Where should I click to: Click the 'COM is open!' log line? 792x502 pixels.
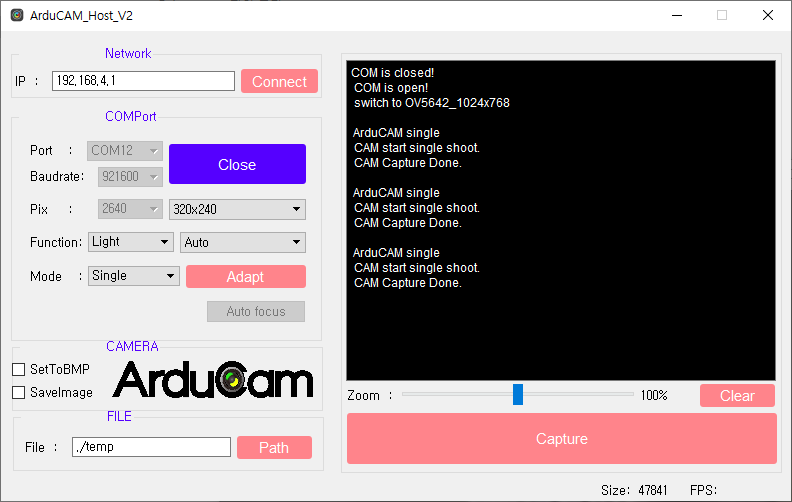point(391,88)
